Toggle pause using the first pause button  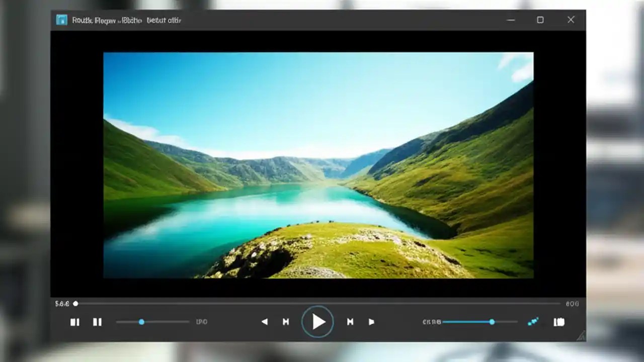click(75, 322)
